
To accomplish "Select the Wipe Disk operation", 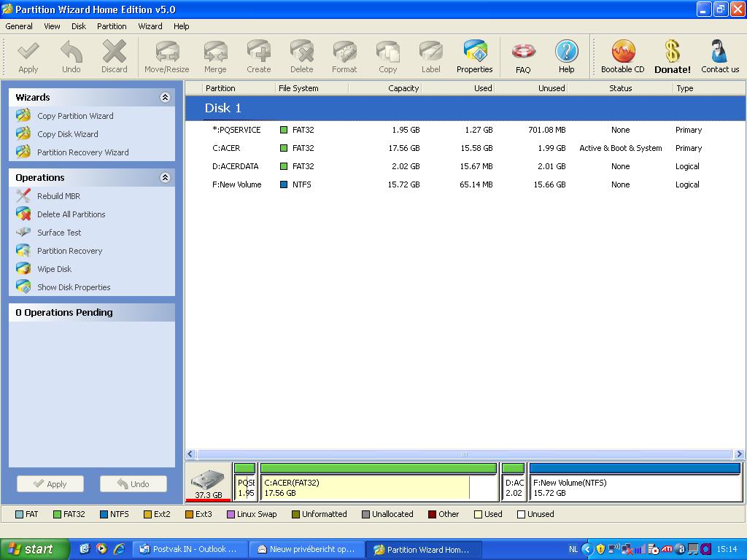I will coord(54,269).
